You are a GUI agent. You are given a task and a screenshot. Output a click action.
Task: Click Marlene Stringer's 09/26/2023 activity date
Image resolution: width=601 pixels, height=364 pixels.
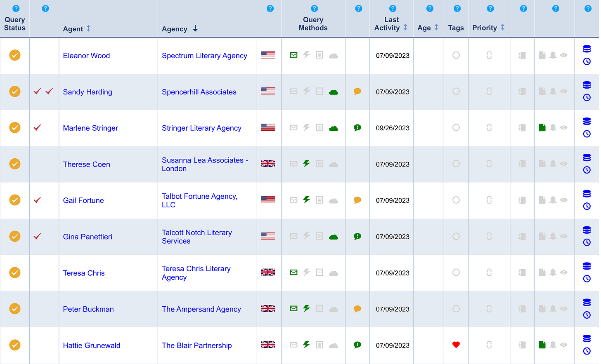tap(393, 128)
